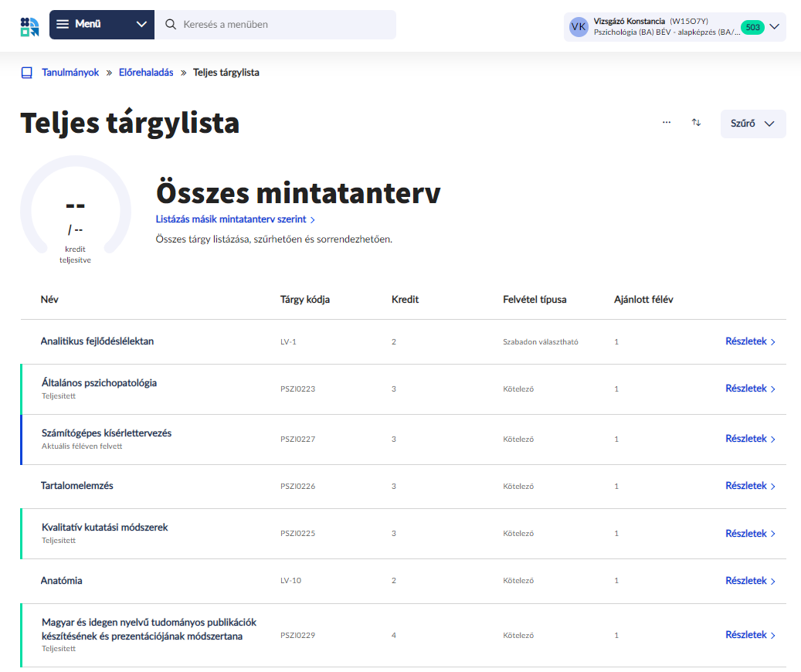
Task: Click the Teljes tárgylista breadcrumb text
Action: 226,73
